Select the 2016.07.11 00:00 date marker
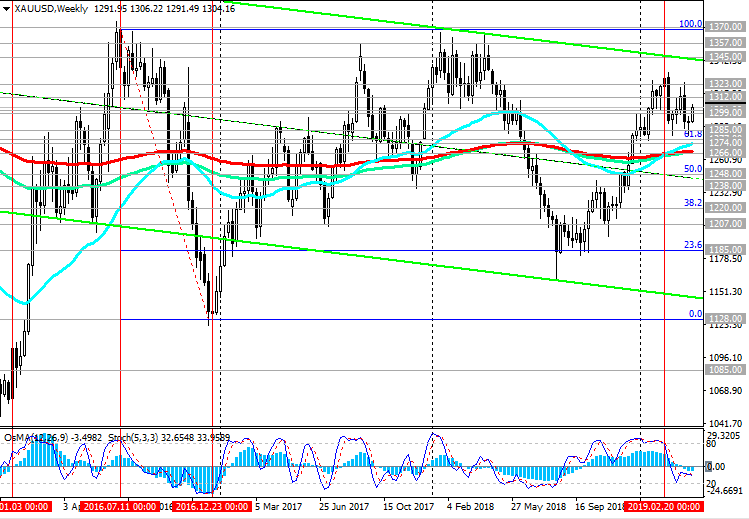This screenshot has height=519, width=749. [x=119, y=507]
